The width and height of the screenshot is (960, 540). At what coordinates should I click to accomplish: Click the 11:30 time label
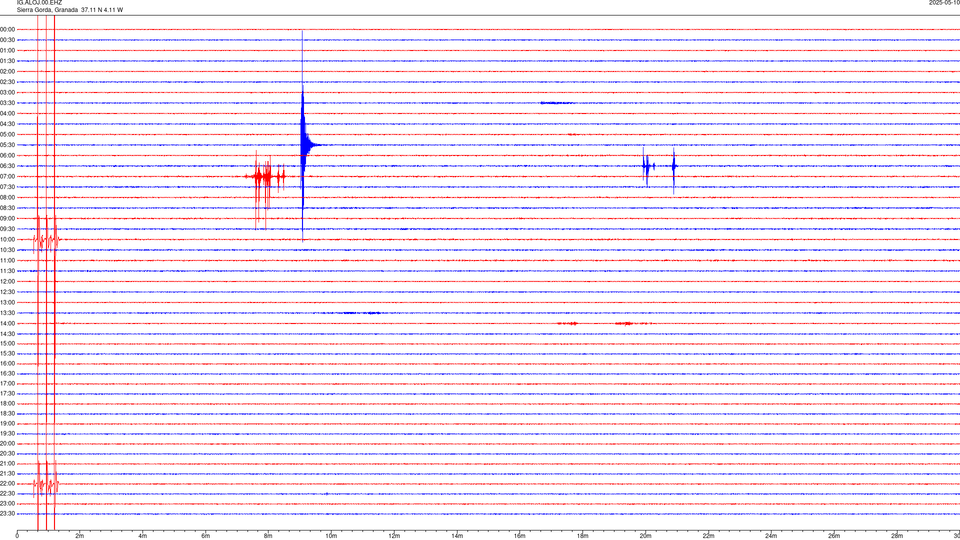tap(8, 271)
